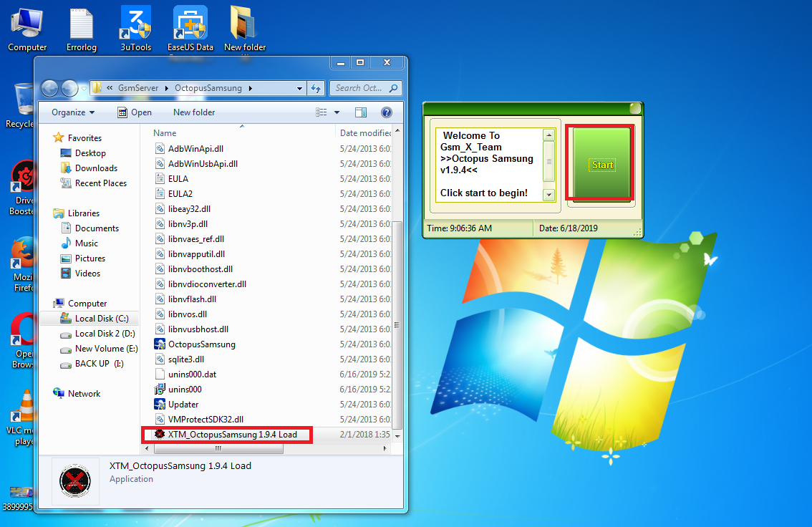812x527 pixels.
Task: Expand the GsmServer breadcrumb arrow
Action: [x=167, y=89]
